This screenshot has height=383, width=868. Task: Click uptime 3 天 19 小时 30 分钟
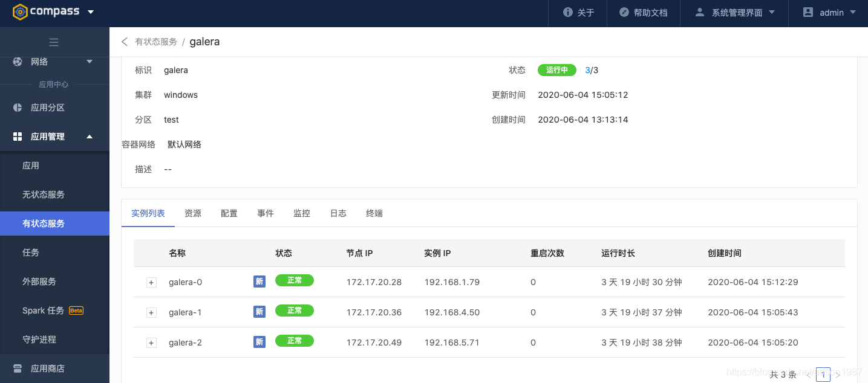pos(642,282)
